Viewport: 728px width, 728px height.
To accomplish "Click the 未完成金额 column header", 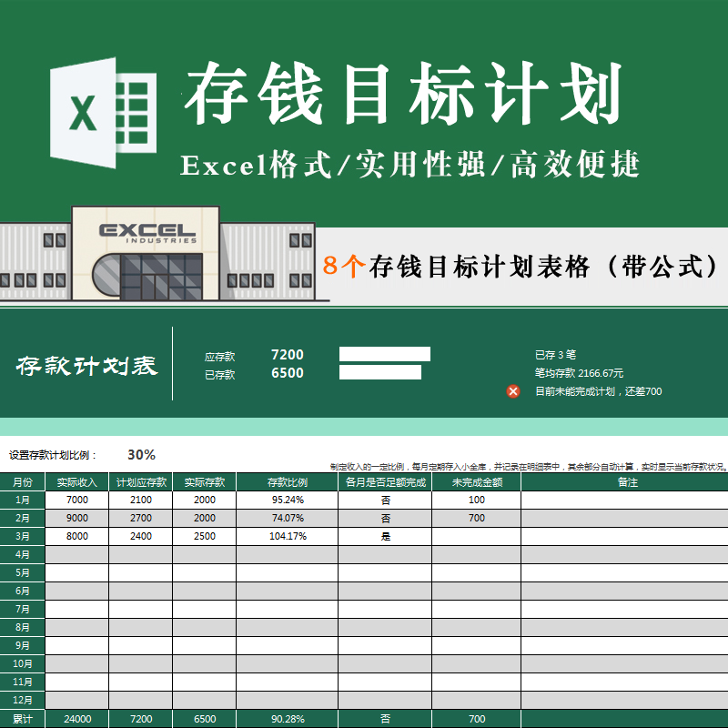I will click(477, 482).
